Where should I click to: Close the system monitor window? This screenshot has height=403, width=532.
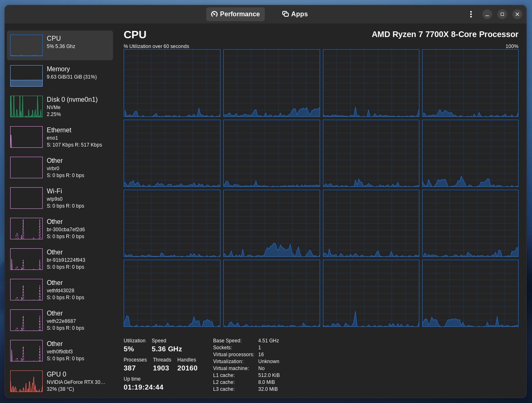click(517, 14)
